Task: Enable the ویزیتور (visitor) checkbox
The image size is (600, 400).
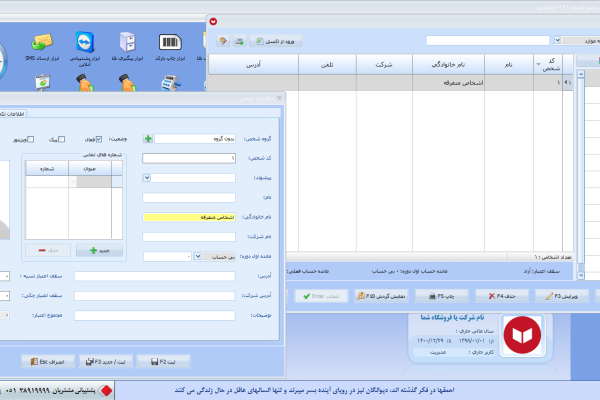Action: [31, 139]
